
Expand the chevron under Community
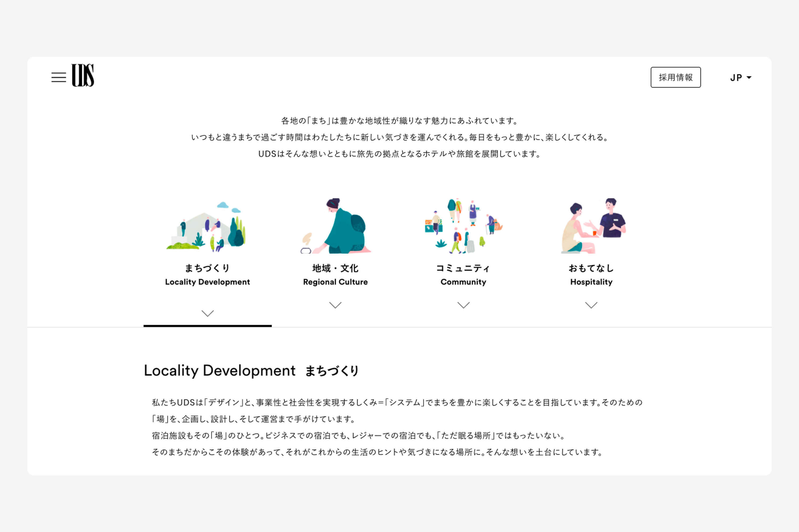point(463,305)
